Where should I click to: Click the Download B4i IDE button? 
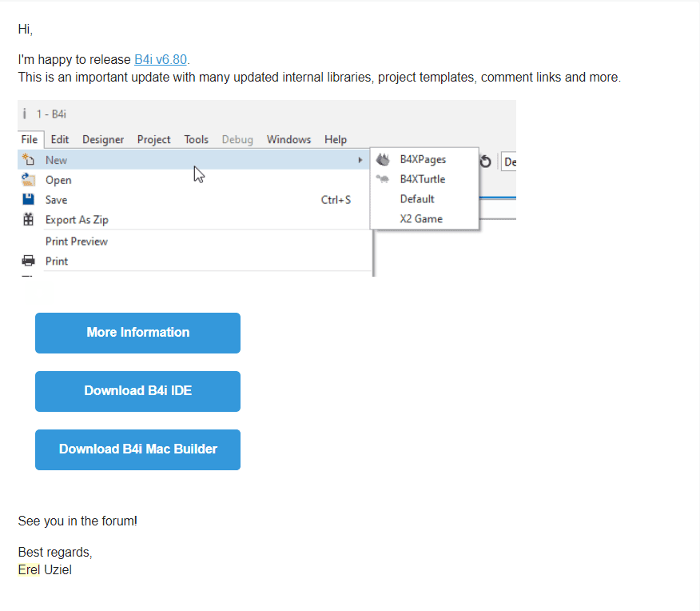coord(138,391)
